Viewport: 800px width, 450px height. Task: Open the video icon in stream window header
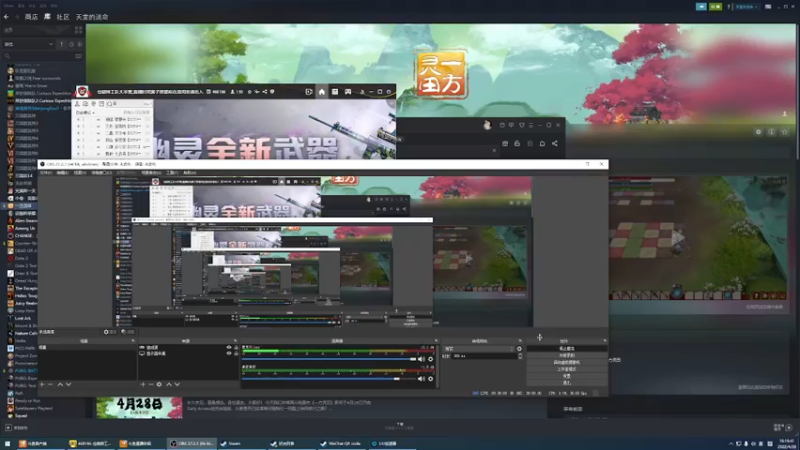tap(309, 92)
